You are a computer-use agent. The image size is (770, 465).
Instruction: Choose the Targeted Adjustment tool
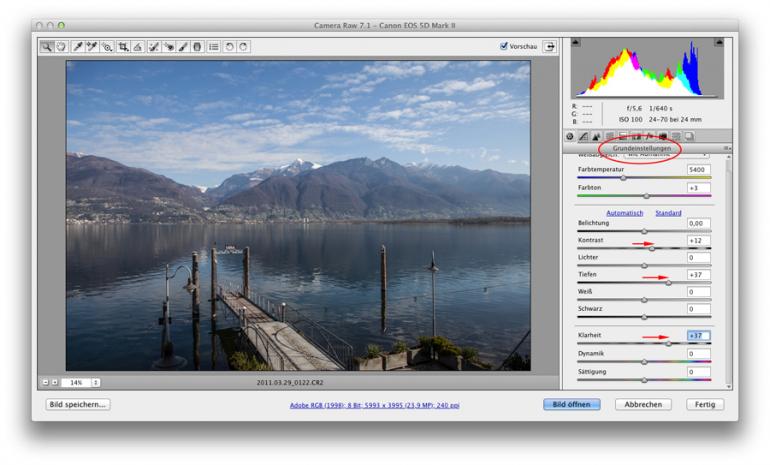tap(107, 47)
